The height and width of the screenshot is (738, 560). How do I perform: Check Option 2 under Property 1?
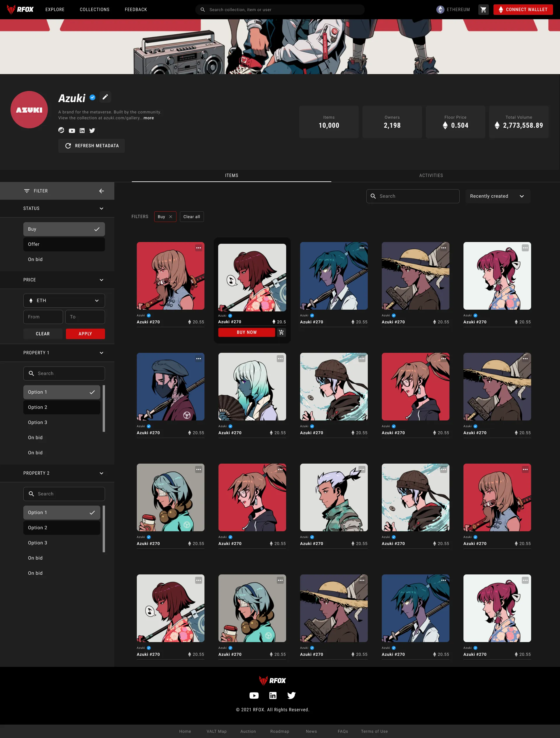[62, 407]
